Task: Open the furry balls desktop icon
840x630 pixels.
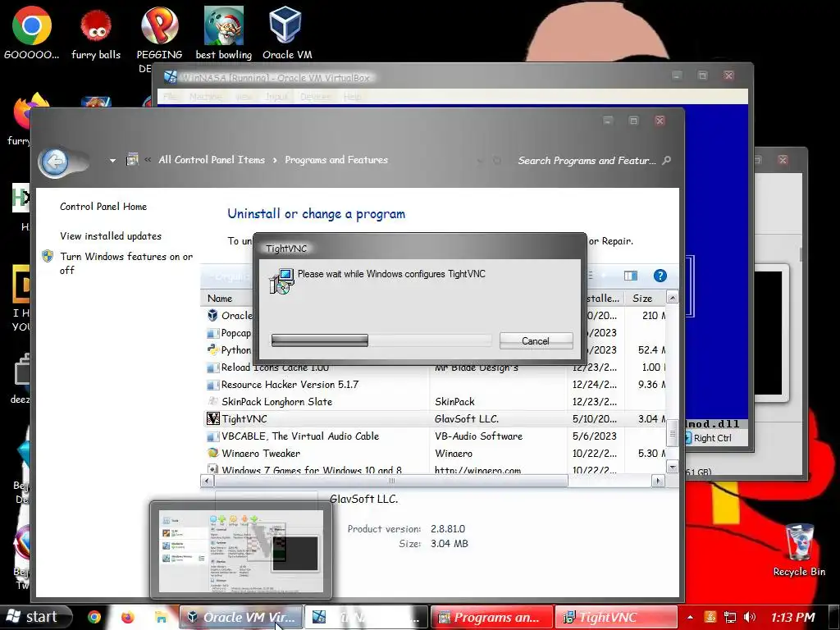Action: [x=96, y=32]
